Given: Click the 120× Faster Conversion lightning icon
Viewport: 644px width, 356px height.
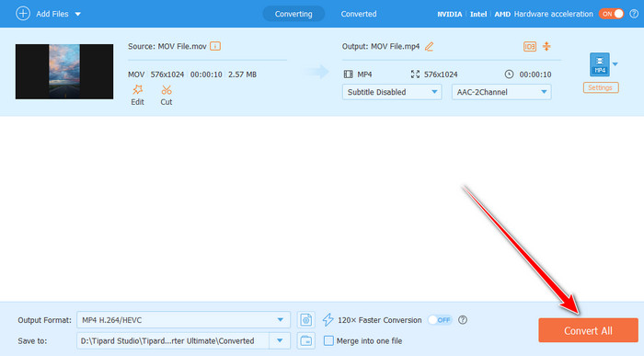Looking at the screenshot, I should click(x=328, y=320).
